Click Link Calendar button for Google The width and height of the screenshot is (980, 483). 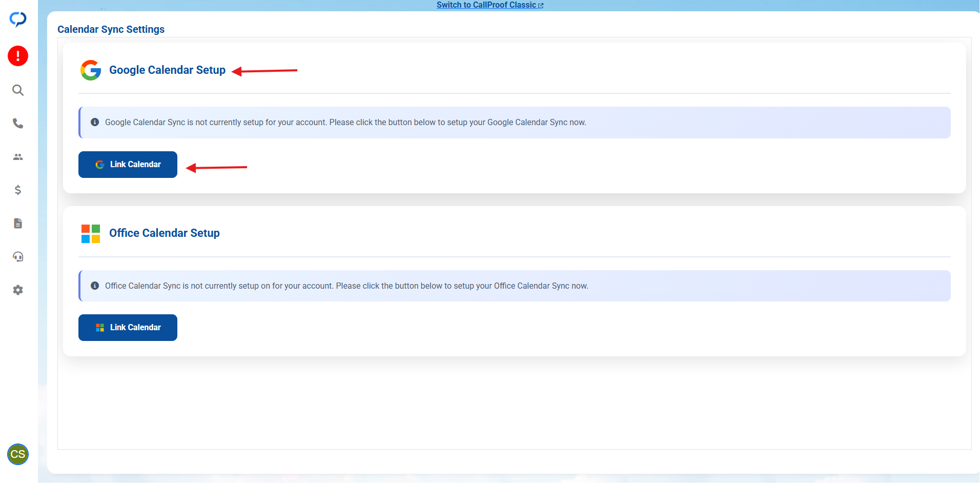[x=128, y=165]
